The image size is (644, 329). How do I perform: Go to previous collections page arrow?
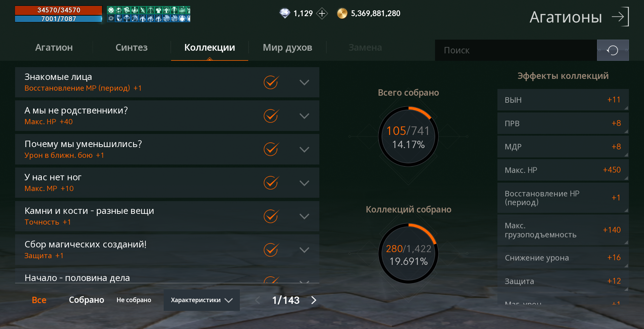click(258, 300)
